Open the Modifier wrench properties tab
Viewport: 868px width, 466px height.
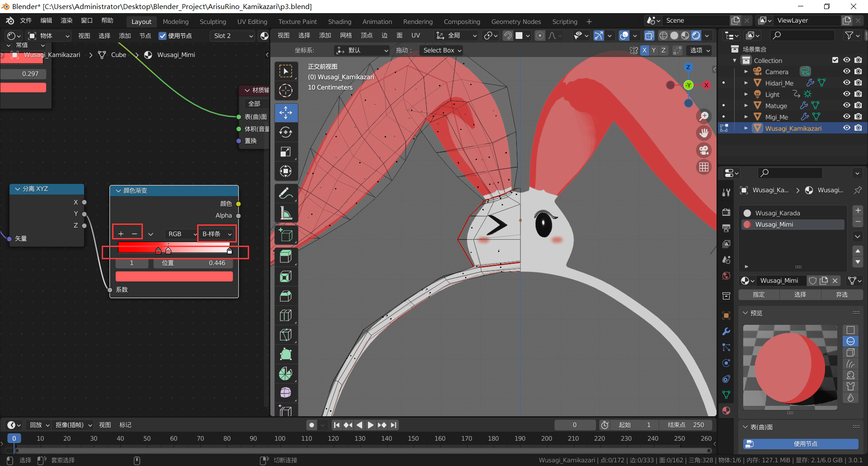[726, 332]
